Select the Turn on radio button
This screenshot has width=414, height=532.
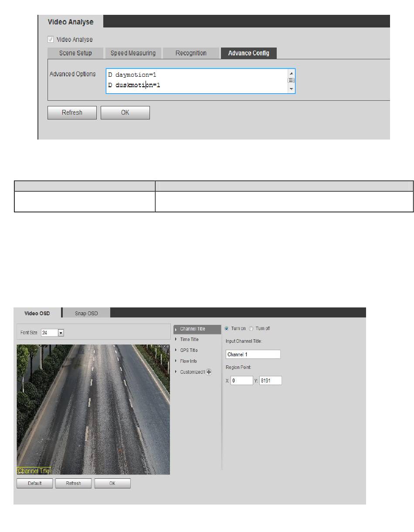[x=227, y=328]
